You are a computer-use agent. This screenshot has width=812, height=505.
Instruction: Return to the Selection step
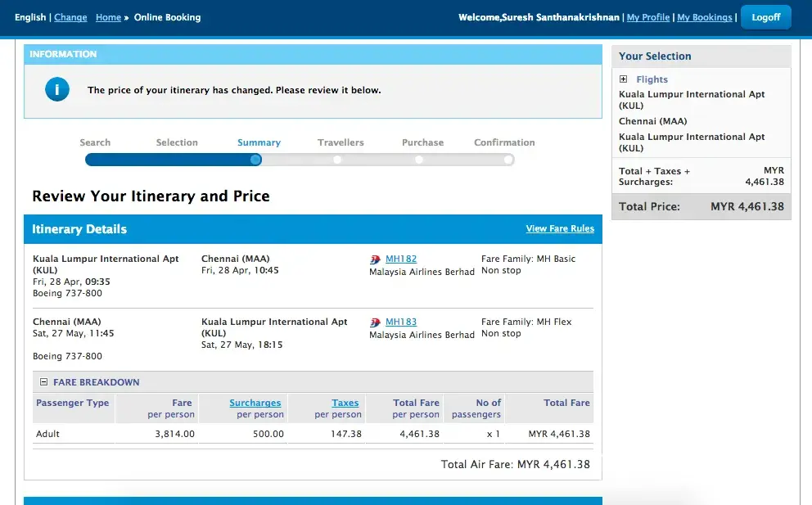pos(177,142)
